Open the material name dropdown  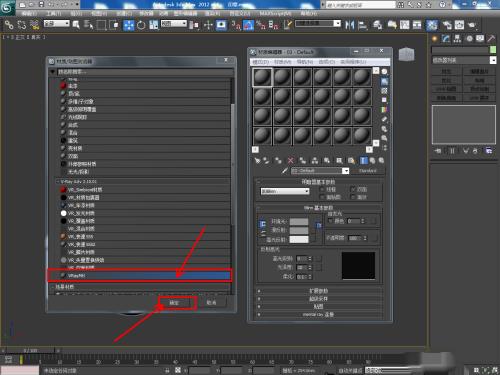click(x=320, y=171)
